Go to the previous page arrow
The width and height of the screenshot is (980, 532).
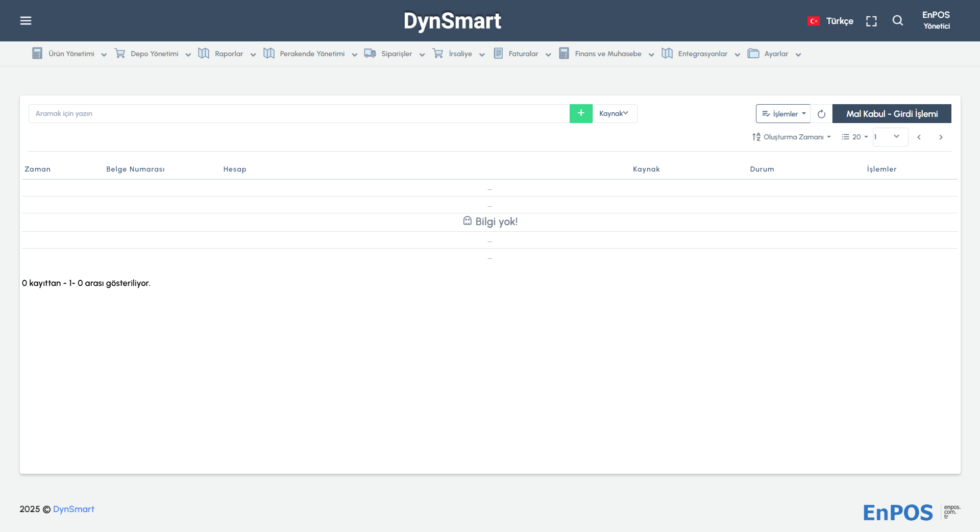pos(919,137)
